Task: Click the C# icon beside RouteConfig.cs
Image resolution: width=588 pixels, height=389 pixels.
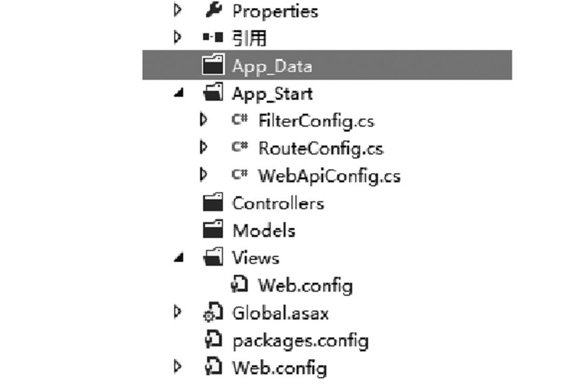Action: tap(239, 148)
